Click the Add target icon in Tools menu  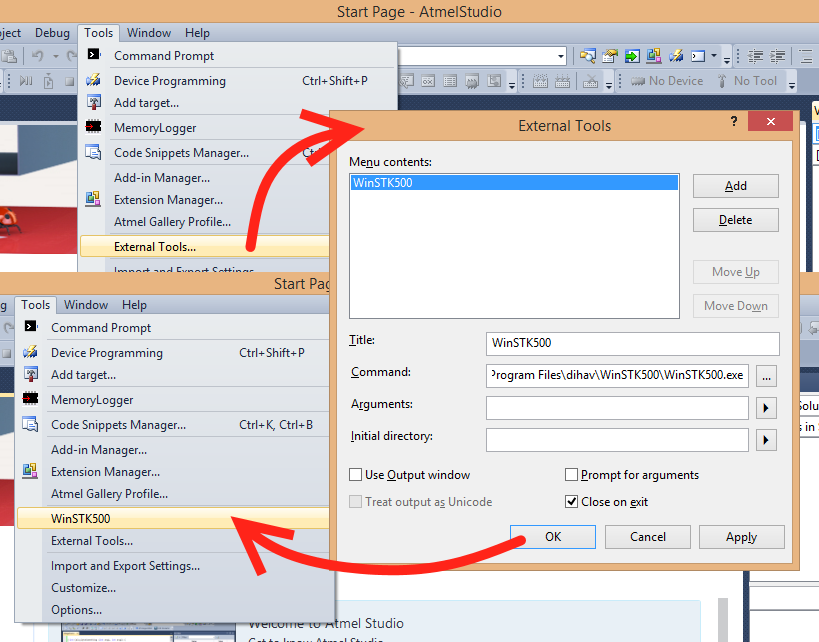coord(92,102)
